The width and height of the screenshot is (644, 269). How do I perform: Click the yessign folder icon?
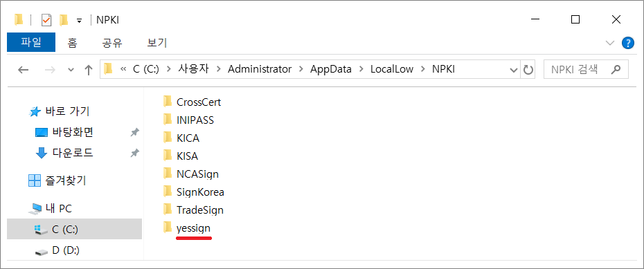(x=168, y=228)
